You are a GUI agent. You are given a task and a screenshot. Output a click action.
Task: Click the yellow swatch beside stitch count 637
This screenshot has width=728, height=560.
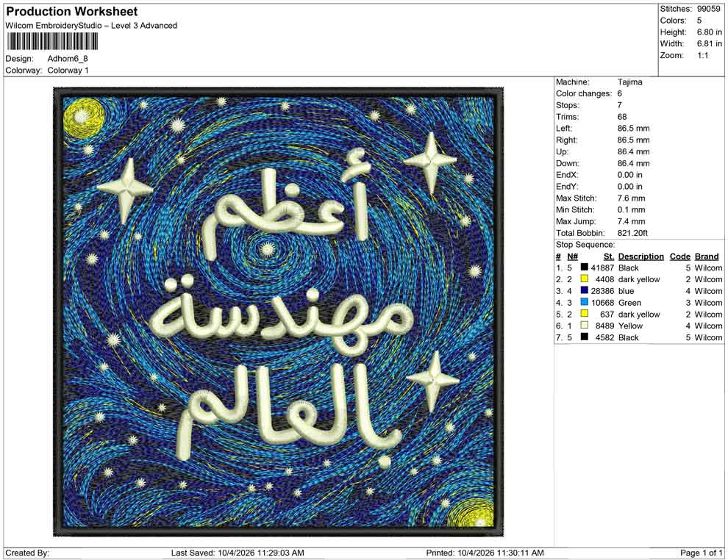[x=585, y=314]
